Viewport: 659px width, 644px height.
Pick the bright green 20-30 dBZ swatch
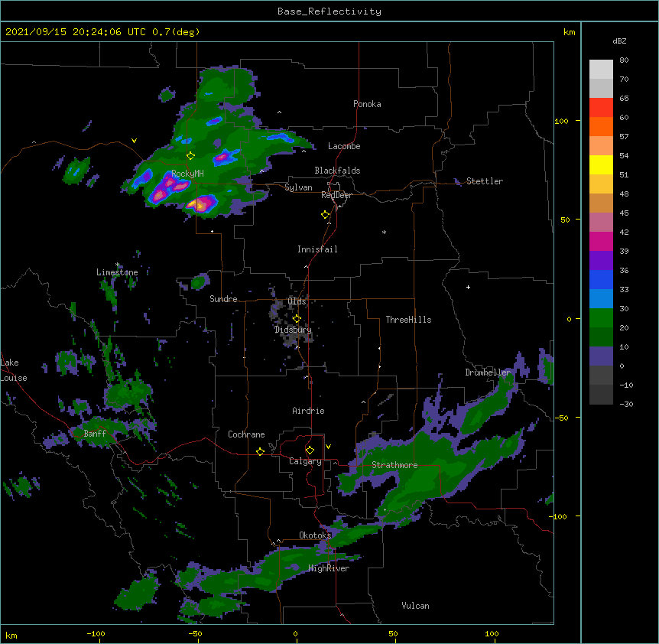click(x=601, y=318)
